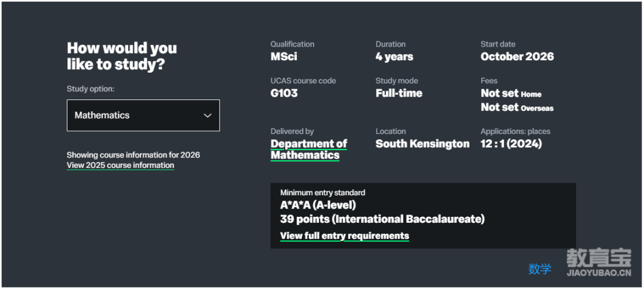This screenshot has width=644, height=290.
Task: Click the 39 points International Baccalaureate line
Action: pos(382,220)
